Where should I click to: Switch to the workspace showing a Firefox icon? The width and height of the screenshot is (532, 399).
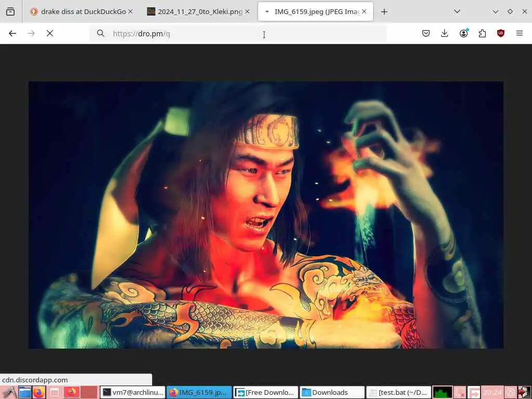72,392
